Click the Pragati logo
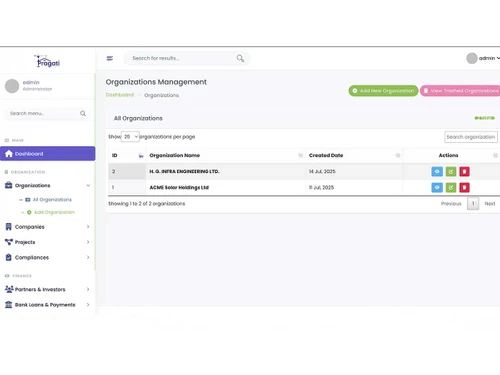The width and height of the screenshot is (500, 375). point(47,61)
